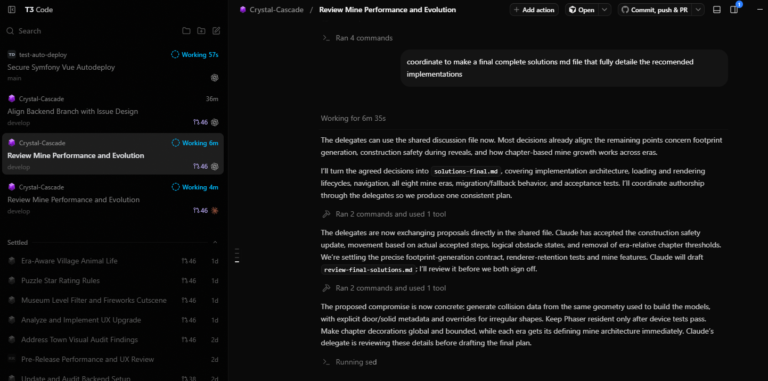Start a new thread with compose icon
Image resolution: width=768 pixels, height=381 pixels.
[x=216, y=31]
